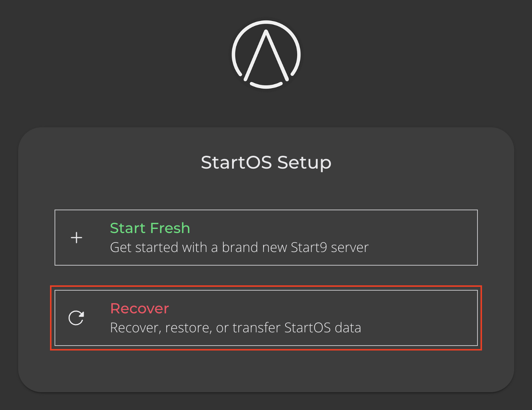Click the green "Start Fresh" heading

tap(150, 228)
